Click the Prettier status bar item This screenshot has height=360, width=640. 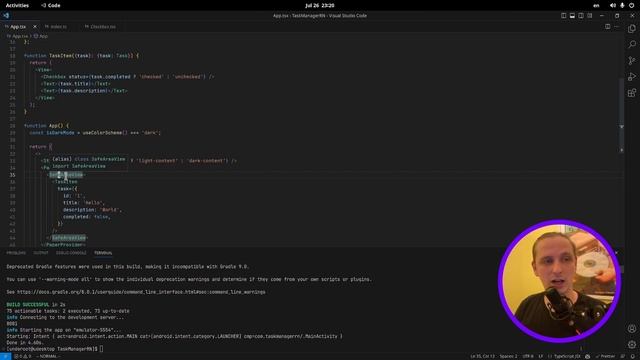point(605,356)
